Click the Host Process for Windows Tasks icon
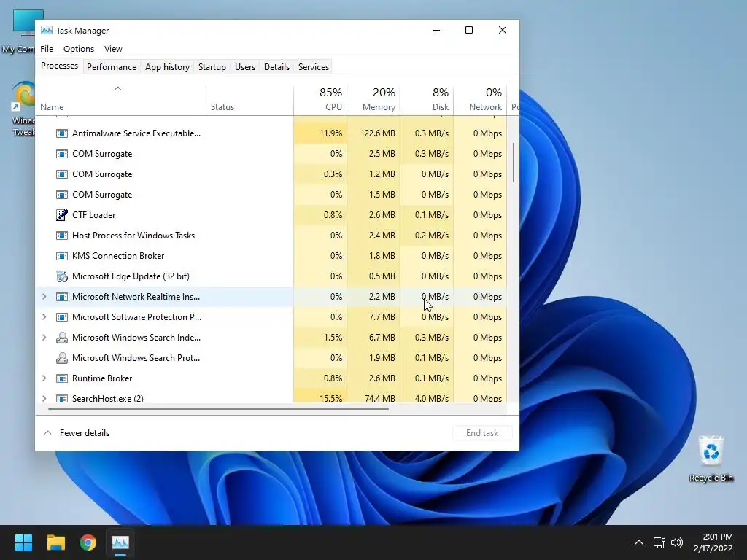 pos(62,236)
